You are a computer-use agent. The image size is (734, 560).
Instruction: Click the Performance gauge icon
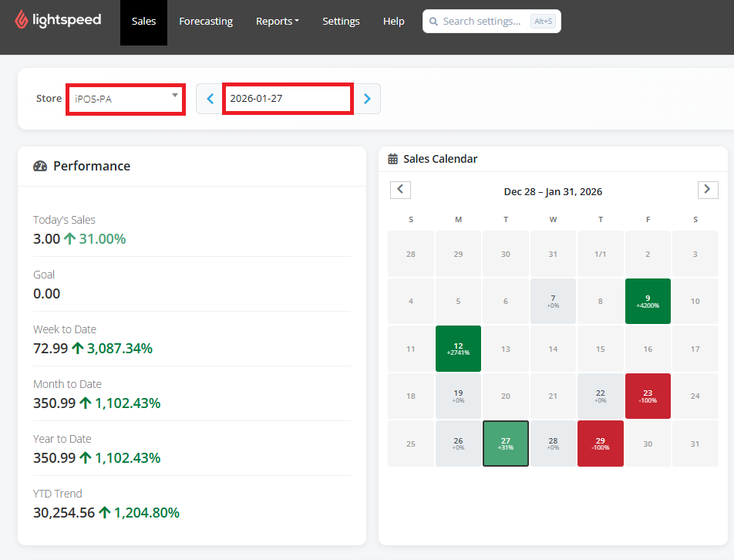40,166
